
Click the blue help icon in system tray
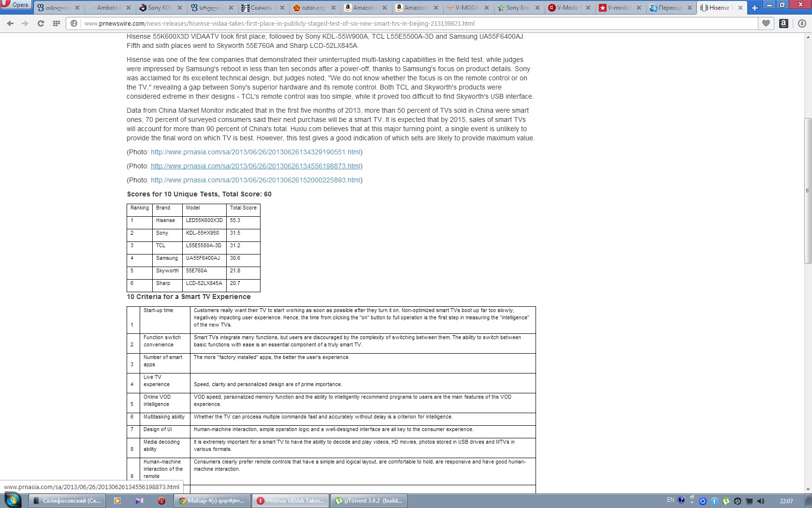(x=681, y=500)
